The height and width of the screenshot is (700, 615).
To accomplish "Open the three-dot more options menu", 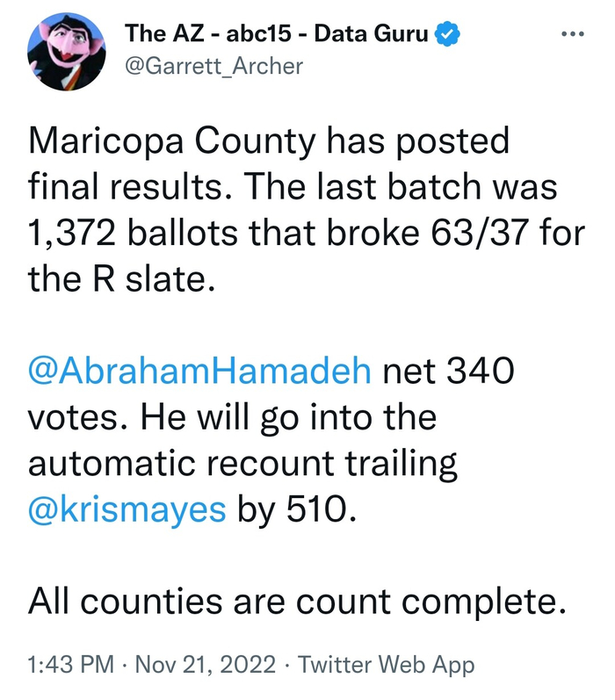I will tap(571, 35).
